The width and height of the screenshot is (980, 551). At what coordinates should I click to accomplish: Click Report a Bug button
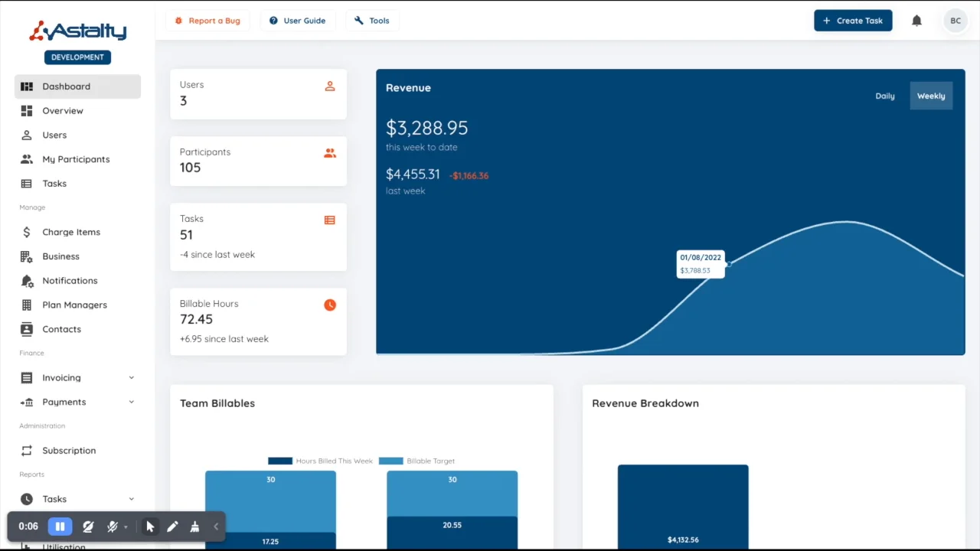coord(207,21)
